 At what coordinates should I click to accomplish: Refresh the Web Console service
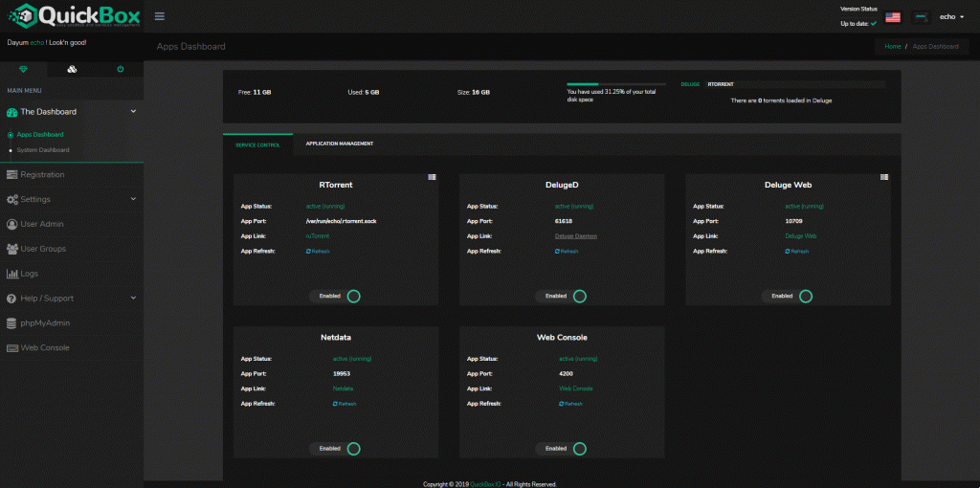570,404
